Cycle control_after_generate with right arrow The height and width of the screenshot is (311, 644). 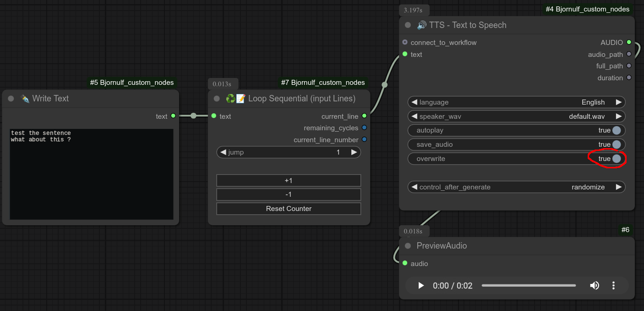[x=619, y=187]
